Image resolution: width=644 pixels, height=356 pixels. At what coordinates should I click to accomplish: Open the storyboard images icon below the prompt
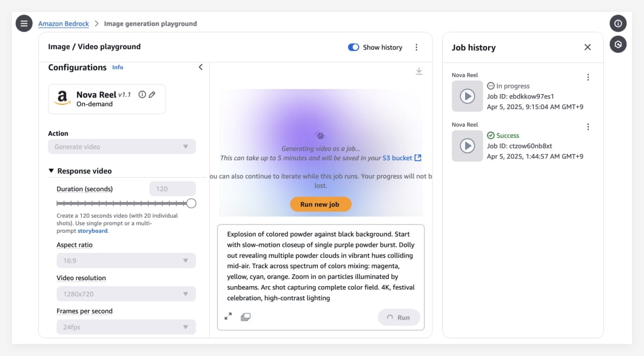click(x=246, y=317)
